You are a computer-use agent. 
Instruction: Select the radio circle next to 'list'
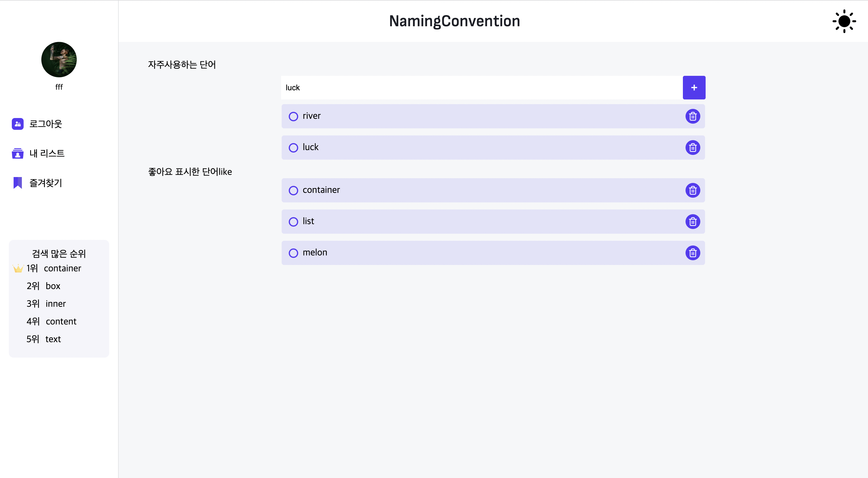point(293,222)
